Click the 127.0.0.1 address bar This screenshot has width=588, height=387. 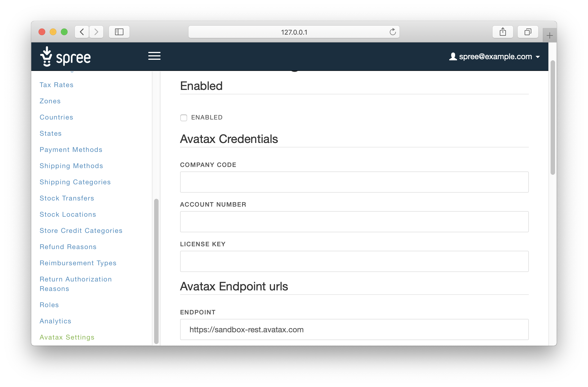[294, 32]
